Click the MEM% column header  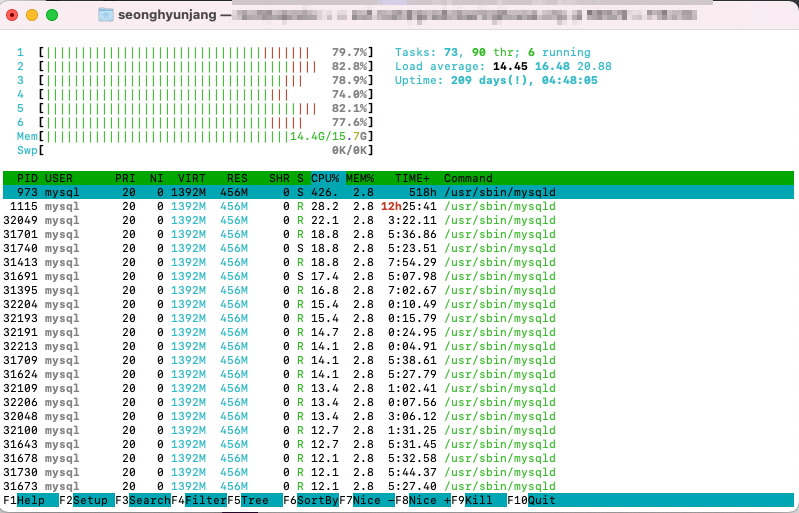coord(360,178)
